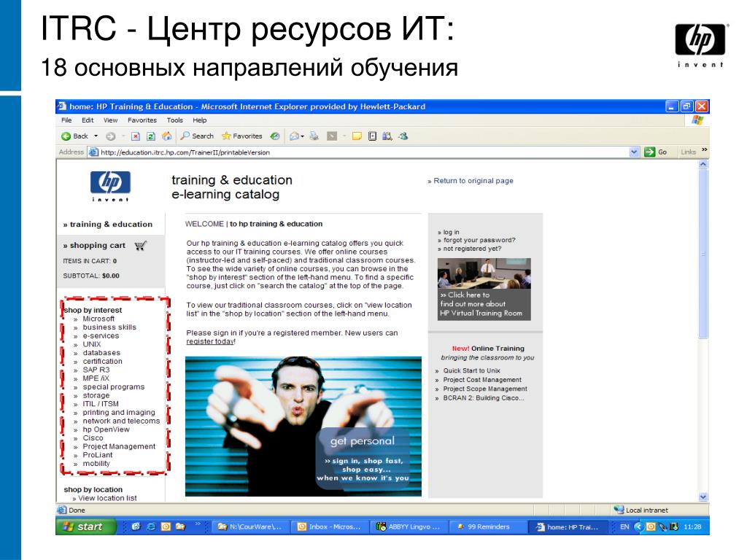
Task: Open the Edit menu
Action: pyautogui.click(x=88, y=120)
